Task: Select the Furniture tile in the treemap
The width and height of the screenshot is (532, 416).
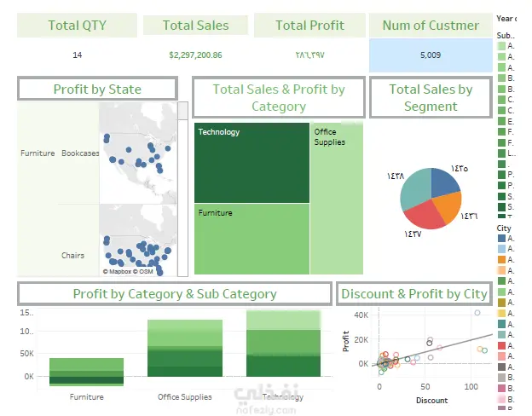Action: [x=252, y=239]
